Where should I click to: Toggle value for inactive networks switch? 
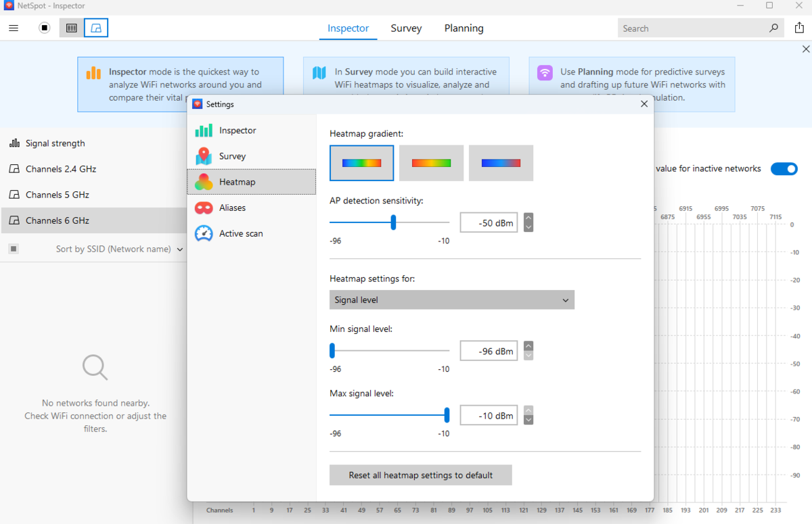pyautogui.click(x=784, y=169)
